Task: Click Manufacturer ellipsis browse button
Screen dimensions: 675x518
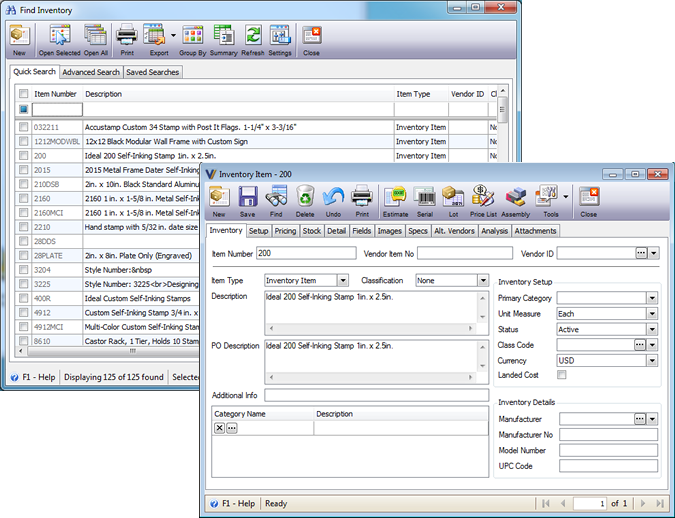Action: [640, 419]
